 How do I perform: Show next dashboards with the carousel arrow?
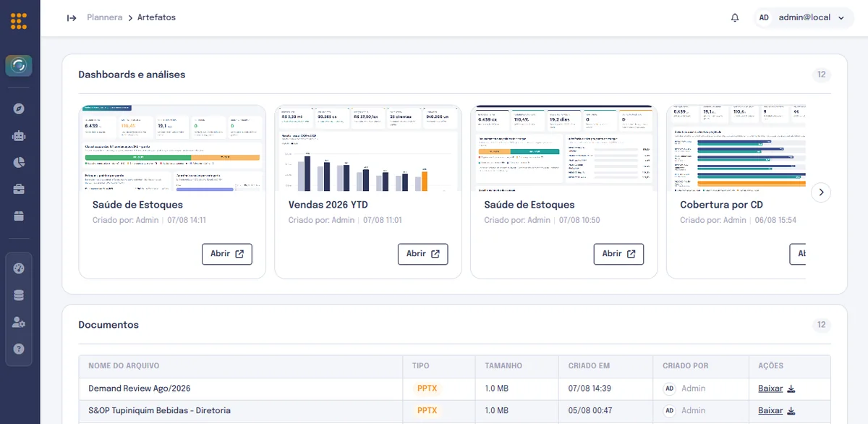(821, 192)
